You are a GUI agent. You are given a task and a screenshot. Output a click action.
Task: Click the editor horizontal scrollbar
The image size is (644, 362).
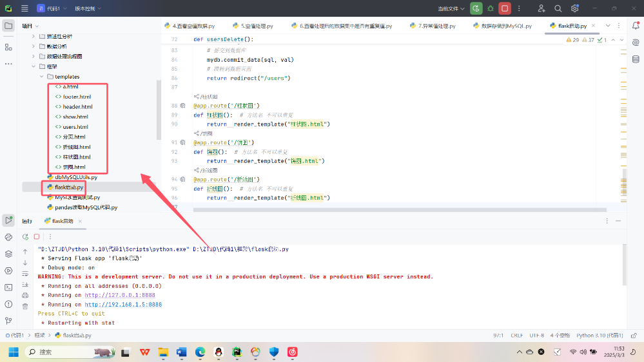pyautogui.click(x=400, y=210)
